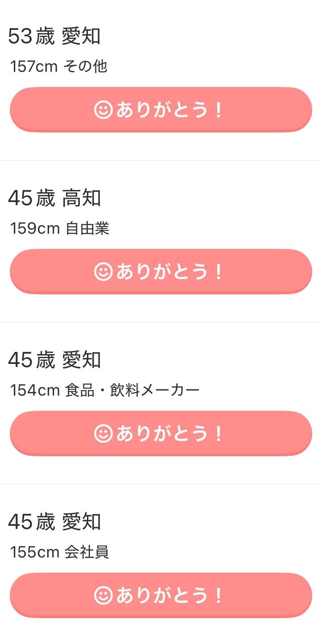Select the 会社員 occupation label
The height and width of the screenshot is (644, 322).
pyautogui.click(x=87, y=553)
